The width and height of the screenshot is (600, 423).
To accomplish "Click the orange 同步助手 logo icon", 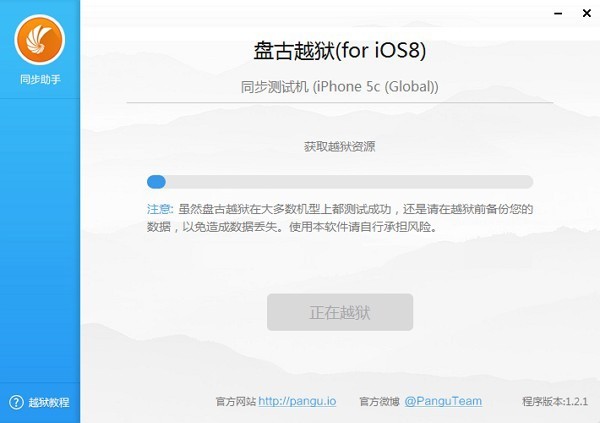I will coord(40,40).
